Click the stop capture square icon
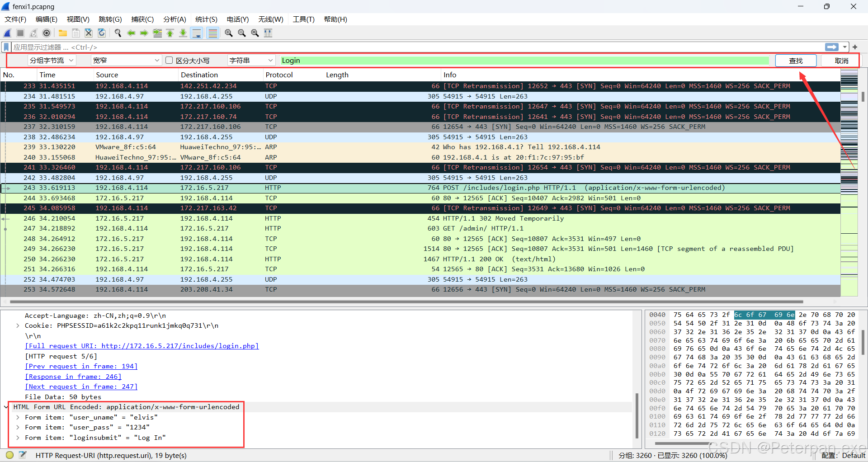The image size is (868, 462). pyautogui.click(x=20, y=33)
